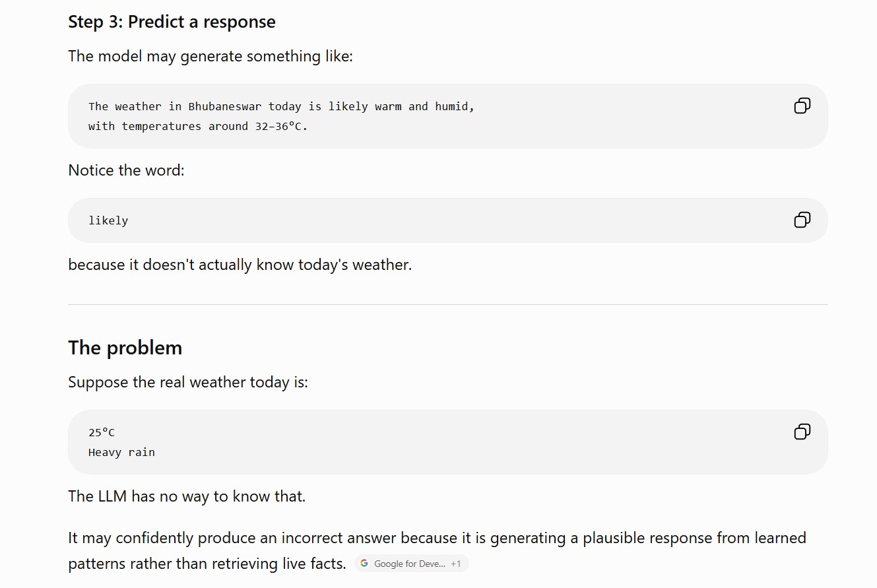
Task: Click the word 'likely' in the code box
Action: click(108, 220)
